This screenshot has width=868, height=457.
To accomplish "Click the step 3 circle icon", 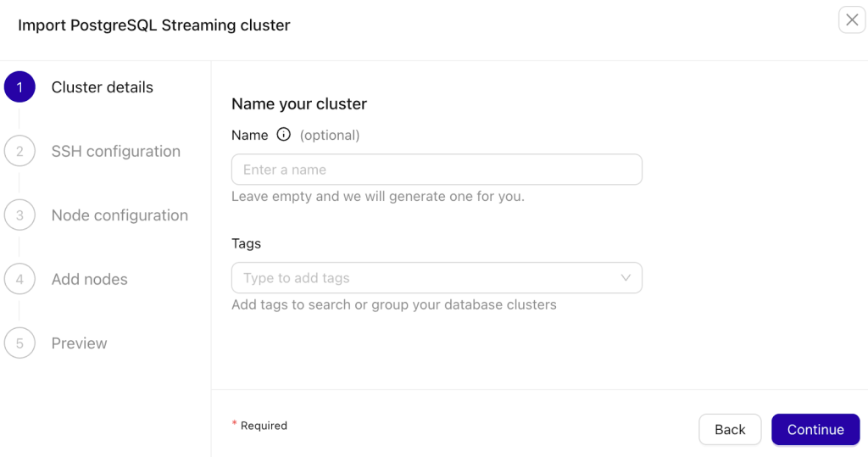I will coord(19,215).
